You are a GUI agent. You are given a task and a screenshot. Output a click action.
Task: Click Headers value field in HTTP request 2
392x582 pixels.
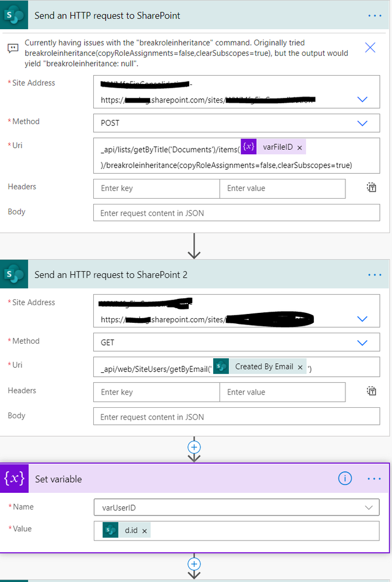coord(282,392)
